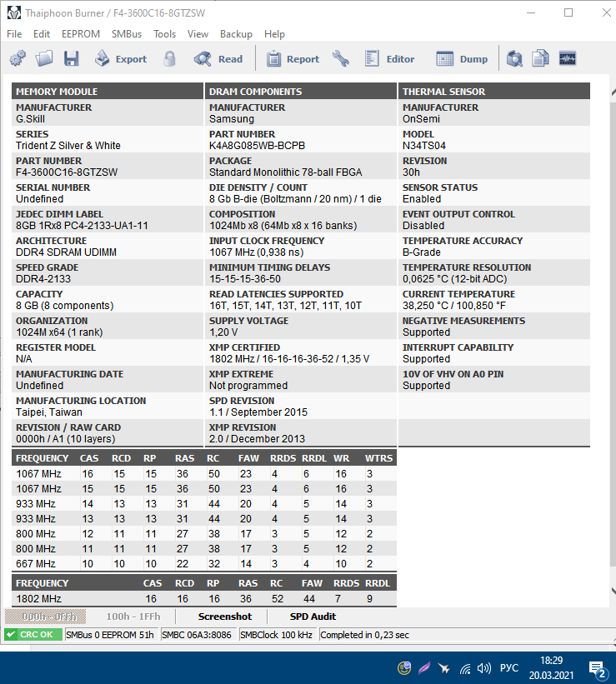
Task: Switch to the 100h - 1FFh page tab
Action: click(133, 617)
